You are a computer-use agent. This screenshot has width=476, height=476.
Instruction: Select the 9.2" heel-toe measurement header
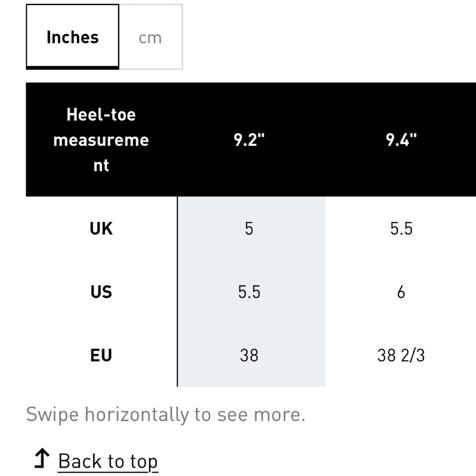point(249,139)
